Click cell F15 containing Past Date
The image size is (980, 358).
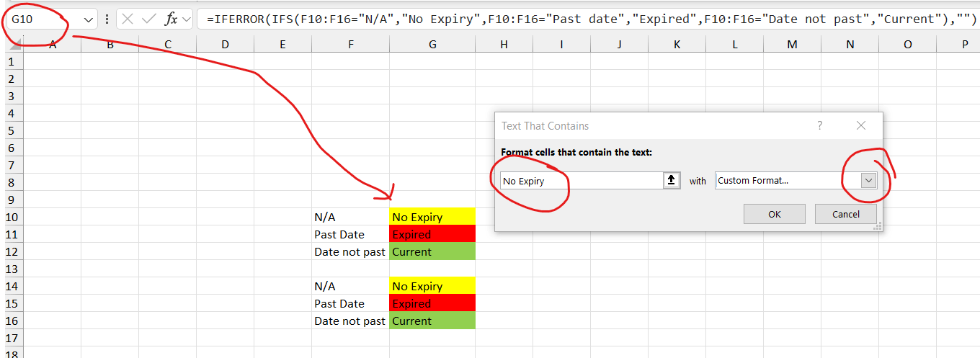pyautogui.click(x=350, y=303)
